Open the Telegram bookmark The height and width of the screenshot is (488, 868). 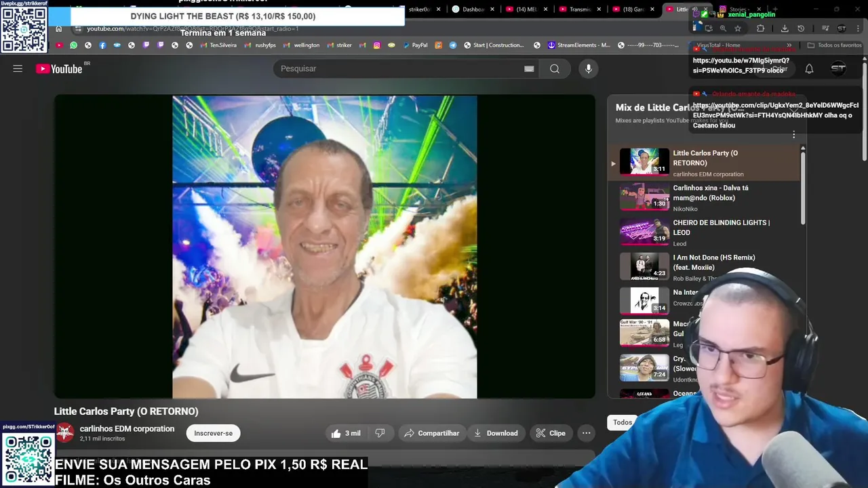pos(453,45)
